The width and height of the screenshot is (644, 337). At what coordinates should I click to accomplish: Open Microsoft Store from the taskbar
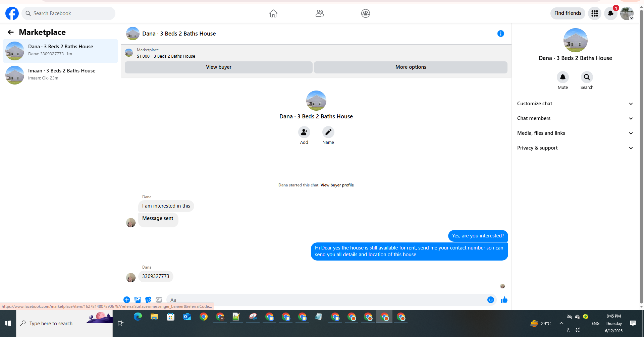171,317
